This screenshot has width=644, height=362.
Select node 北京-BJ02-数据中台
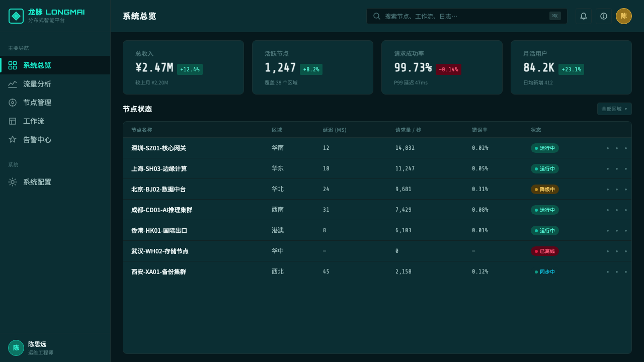[x=158, y=190]
